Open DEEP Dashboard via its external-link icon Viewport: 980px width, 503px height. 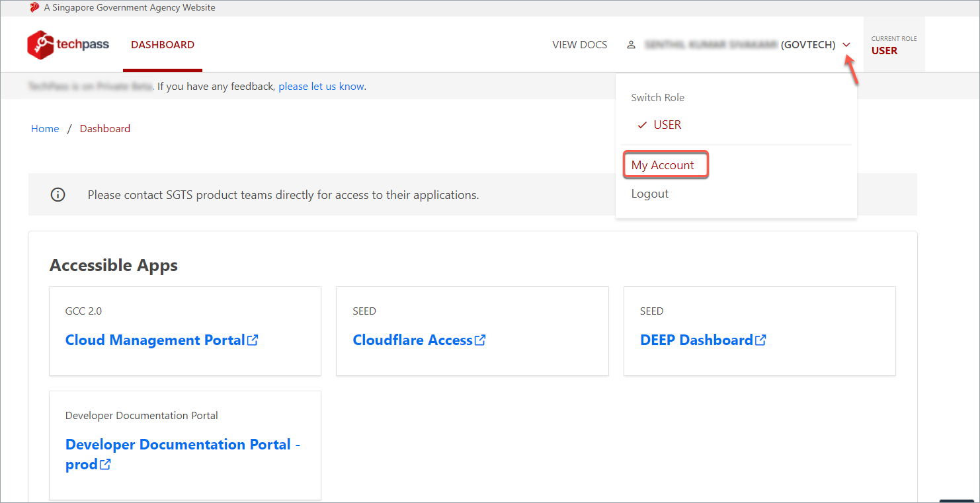tap(761, 339)
